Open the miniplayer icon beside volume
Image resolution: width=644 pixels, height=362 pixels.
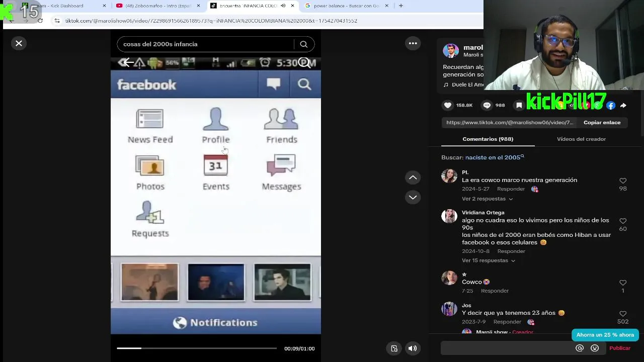(x=394, y=348)
